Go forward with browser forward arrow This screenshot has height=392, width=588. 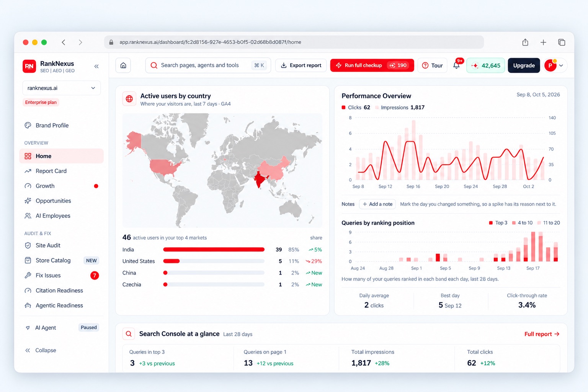(x=80, y=42)
